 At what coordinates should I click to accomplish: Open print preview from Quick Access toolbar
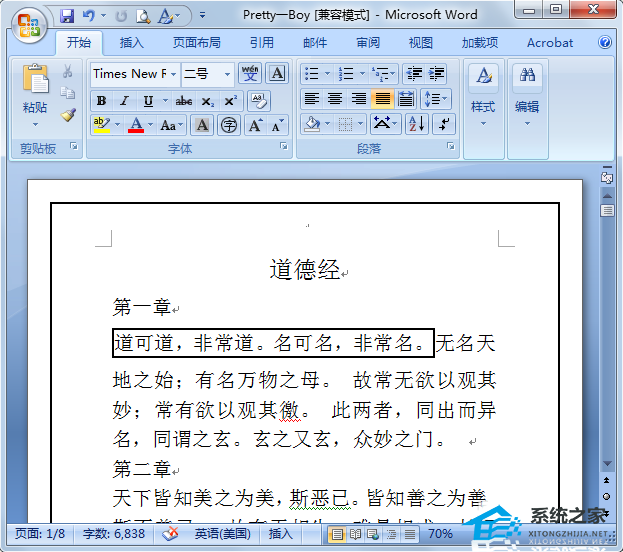pyautogui.click(x=143, y=16)
